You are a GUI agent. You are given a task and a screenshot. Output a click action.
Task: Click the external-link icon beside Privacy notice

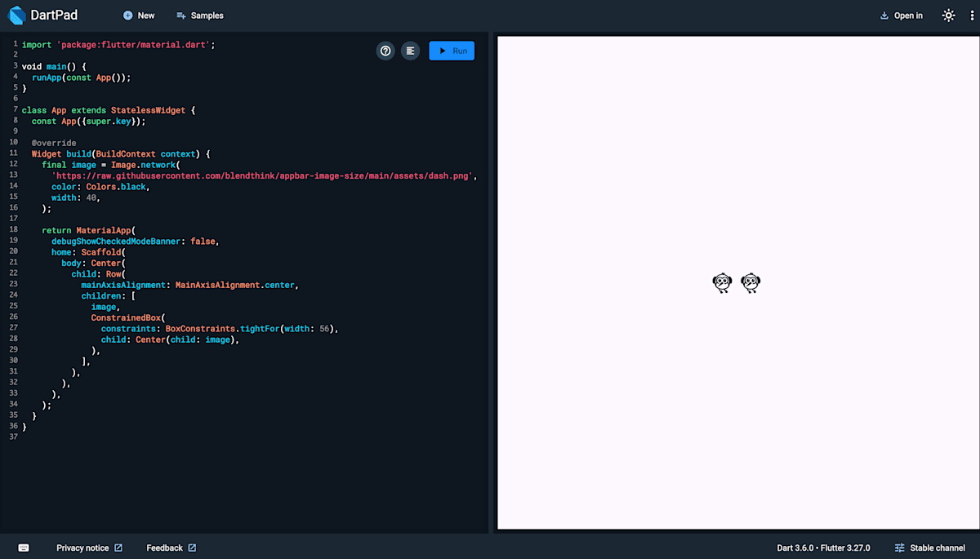[x=118, y=548]
